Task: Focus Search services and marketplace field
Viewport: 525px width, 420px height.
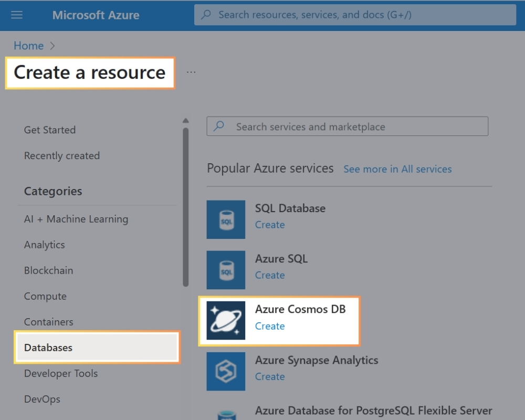Action: 348,127
